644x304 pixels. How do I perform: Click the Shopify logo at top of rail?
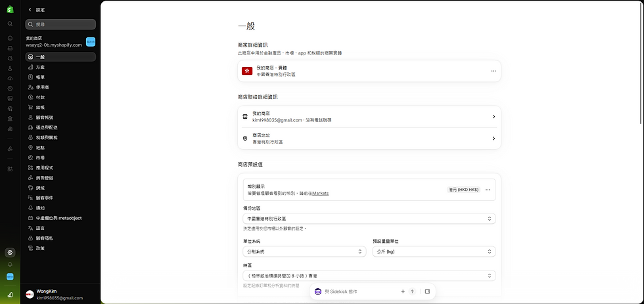[x=11, y=9]
